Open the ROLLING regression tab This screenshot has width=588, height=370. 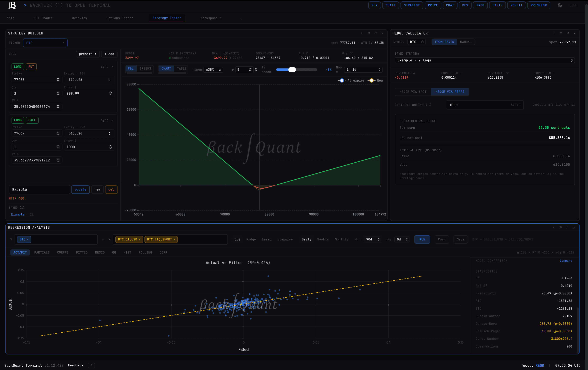(x=145, y=252)
